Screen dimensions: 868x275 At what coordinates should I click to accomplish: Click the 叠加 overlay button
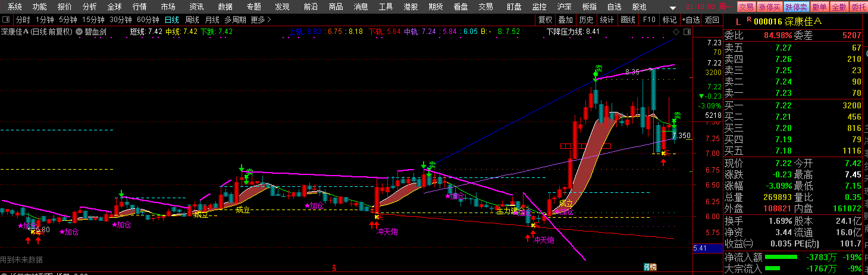pyautogui.click(x=565, y=20)
